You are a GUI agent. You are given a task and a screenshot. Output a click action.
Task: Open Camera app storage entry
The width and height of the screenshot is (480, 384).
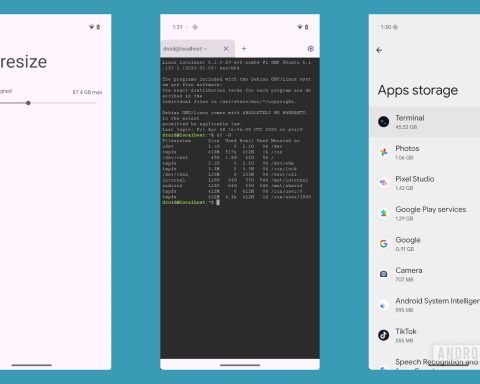pos(424,274)
